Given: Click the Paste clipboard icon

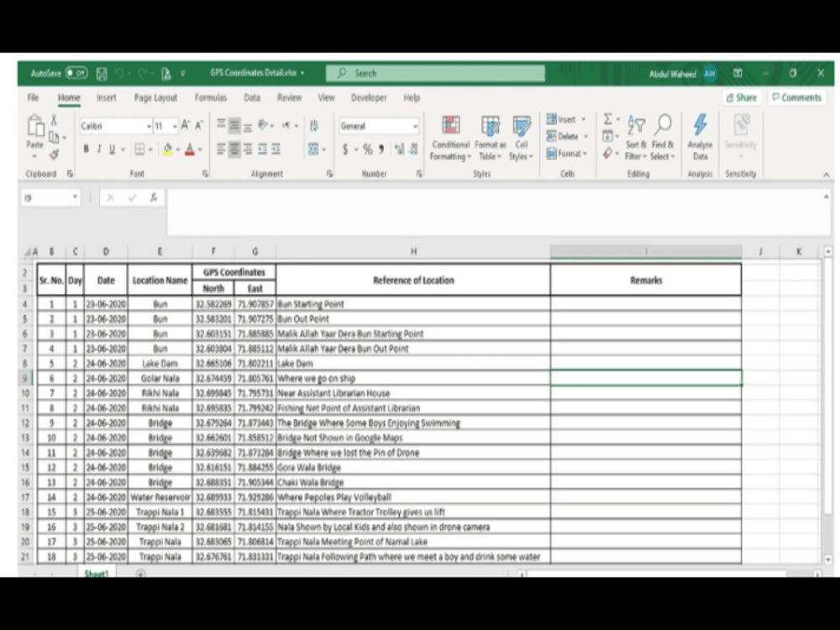Looking at the screenshot, I should tap(35, 127).
